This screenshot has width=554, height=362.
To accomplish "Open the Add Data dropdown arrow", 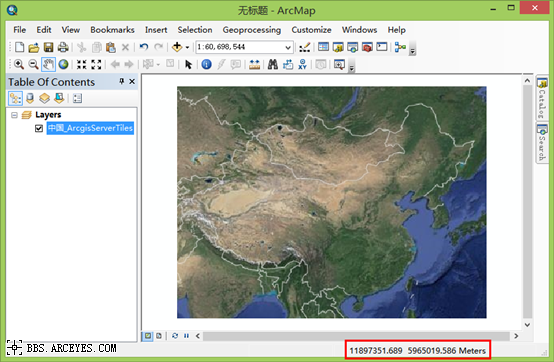I will [188, 47].
